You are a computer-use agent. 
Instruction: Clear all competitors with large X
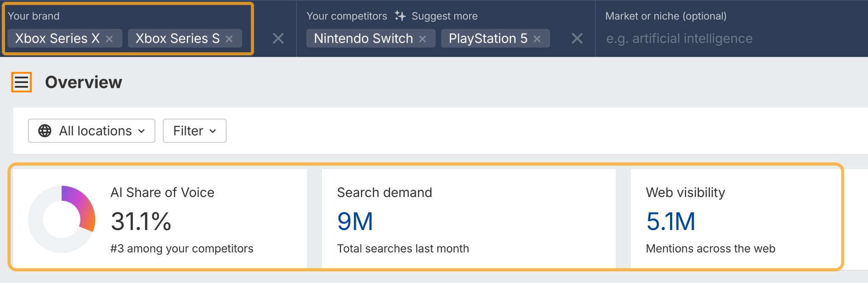coord(577,39)
